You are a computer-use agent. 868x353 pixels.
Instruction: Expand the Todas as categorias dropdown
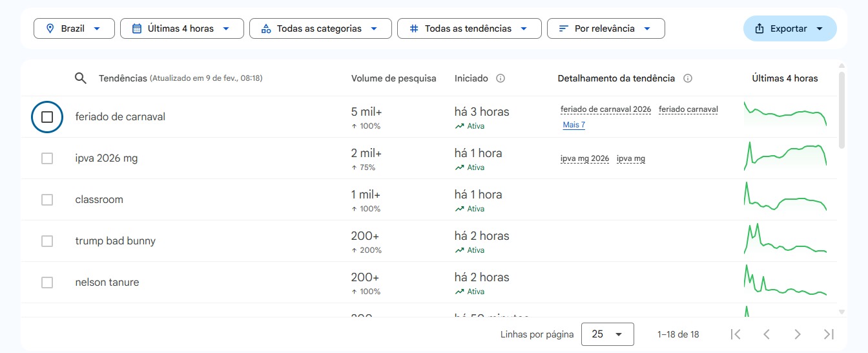pyautogui.click(x=320, y=28)
